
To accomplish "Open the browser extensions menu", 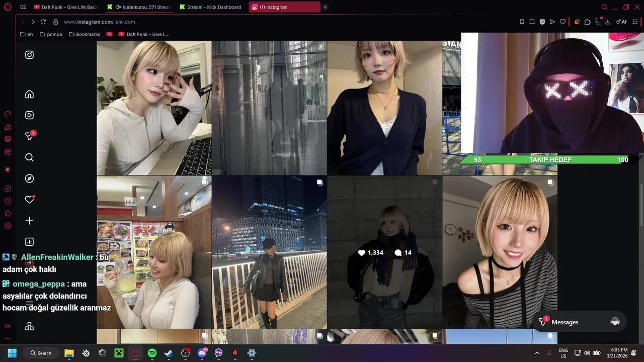I will (x=587, y=22).
